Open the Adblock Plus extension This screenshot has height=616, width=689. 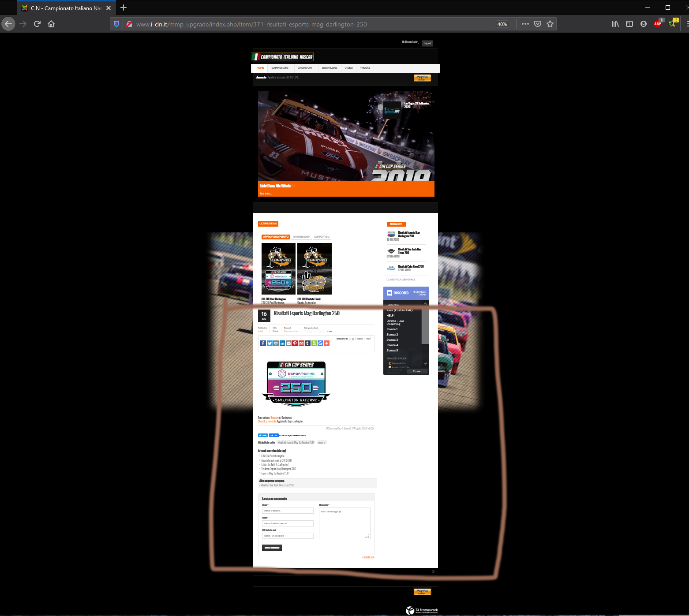point(658,24)
